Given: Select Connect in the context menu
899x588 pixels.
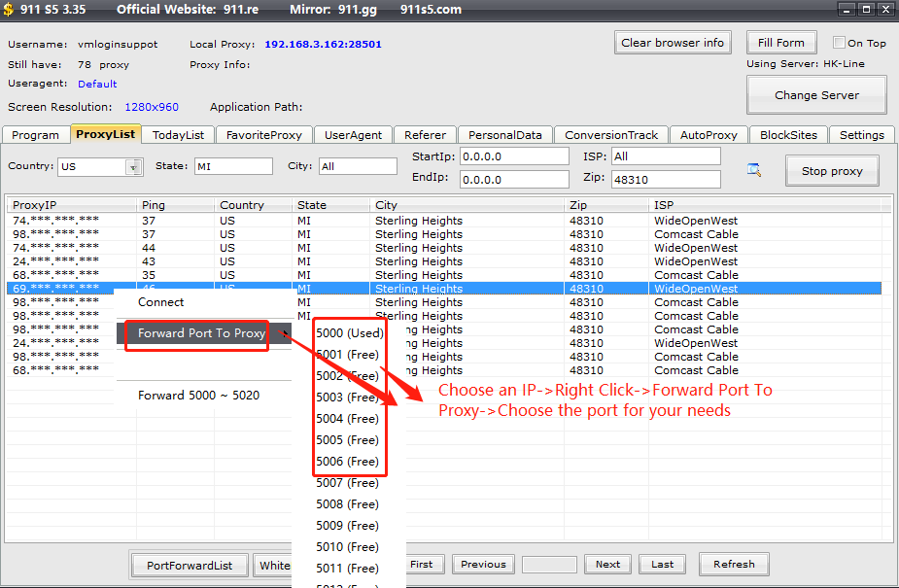Looking at the screenshot, I should click(x=160, y=302).
